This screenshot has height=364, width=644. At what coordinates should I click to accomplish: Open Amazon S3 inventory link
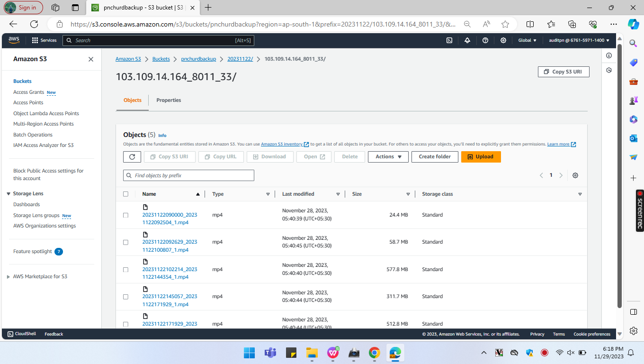285,144
